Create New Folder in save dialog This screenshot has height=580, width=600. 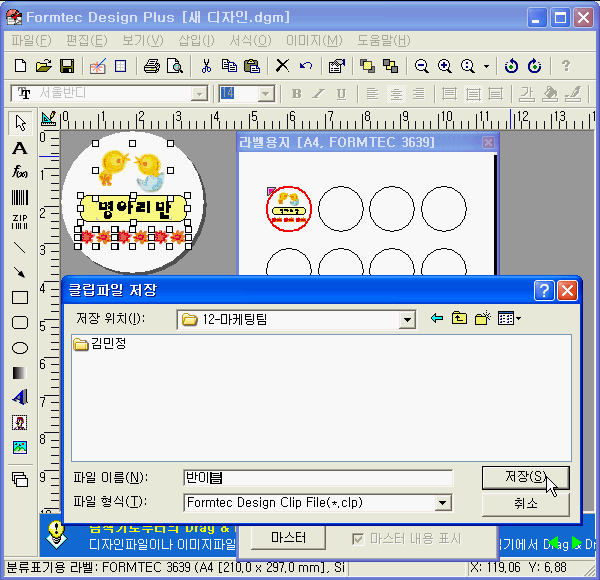(x=483, y=318)
